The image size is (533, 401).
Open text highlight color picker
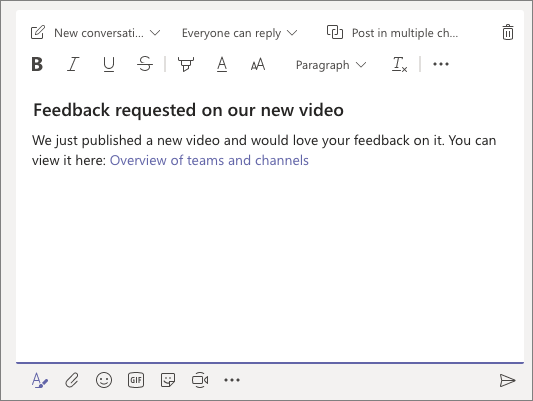186,64
